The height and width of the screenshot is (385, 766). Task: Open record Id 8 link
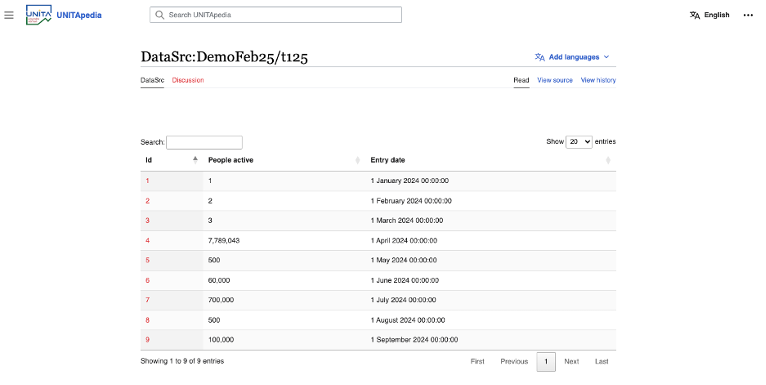pyautogui.click(x=148, y=320)
